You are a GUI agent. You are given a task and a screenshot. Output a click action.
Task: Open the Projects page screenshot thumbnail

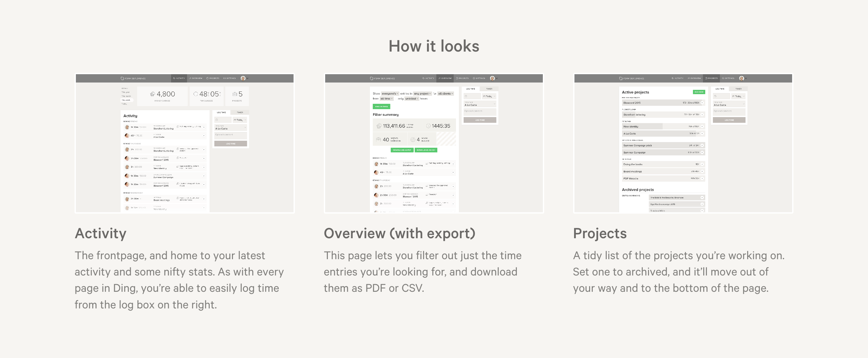pyautogui.click(x=683, y=143)
